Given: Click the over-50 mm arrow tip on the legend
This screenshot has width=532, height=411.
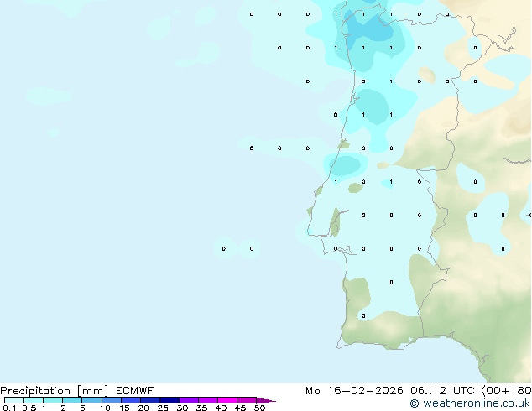Looking at the screenshot, I should point(266,400).
